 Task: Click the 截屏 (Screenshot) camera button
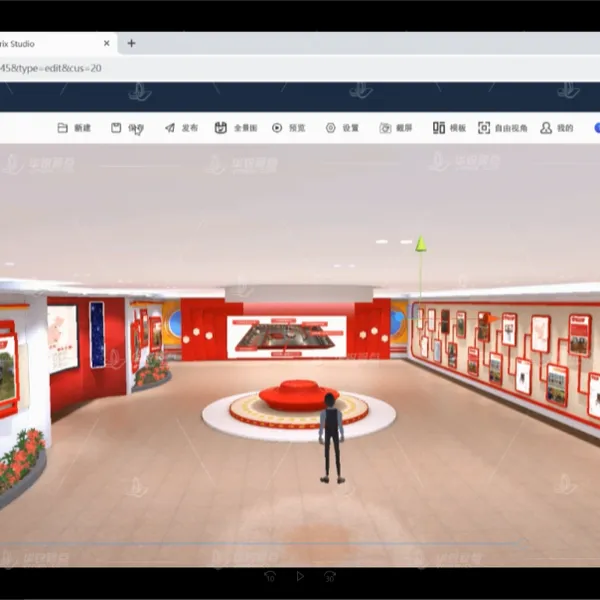pyautogui.click(x=396, y=128)
